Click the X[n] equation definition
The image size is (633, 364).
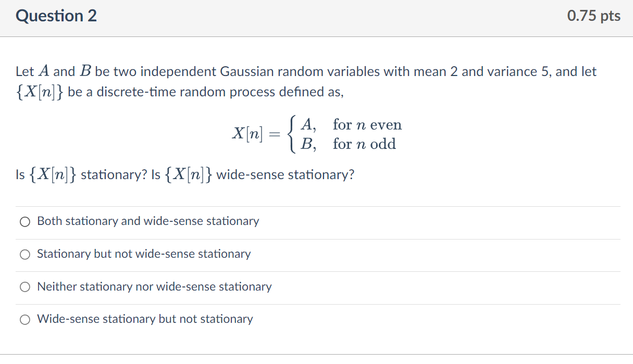coord(315,134)
